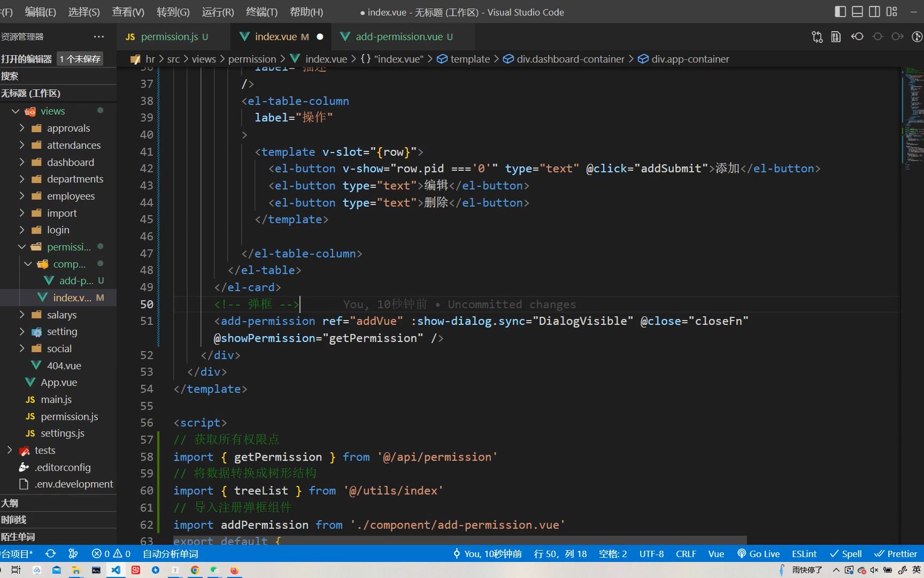Click the hex editor binary file icon
Viewport: 924px width, 578px height.
(836, 36)
